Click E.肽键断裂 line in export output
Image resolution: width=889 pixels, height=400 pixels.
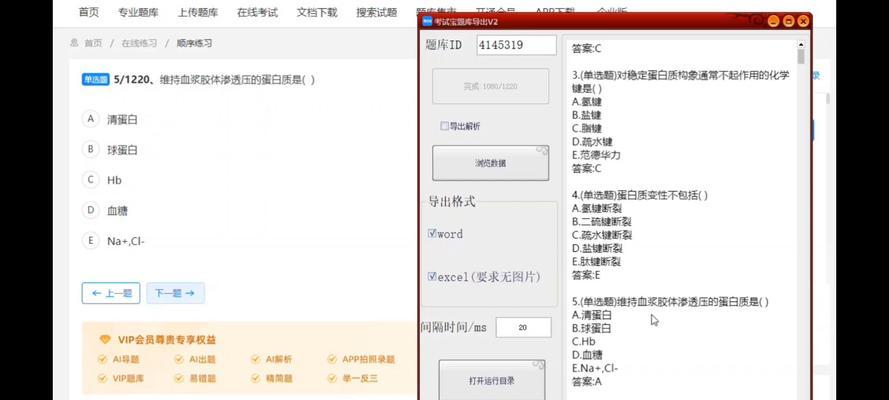click(x=596, y=262)
